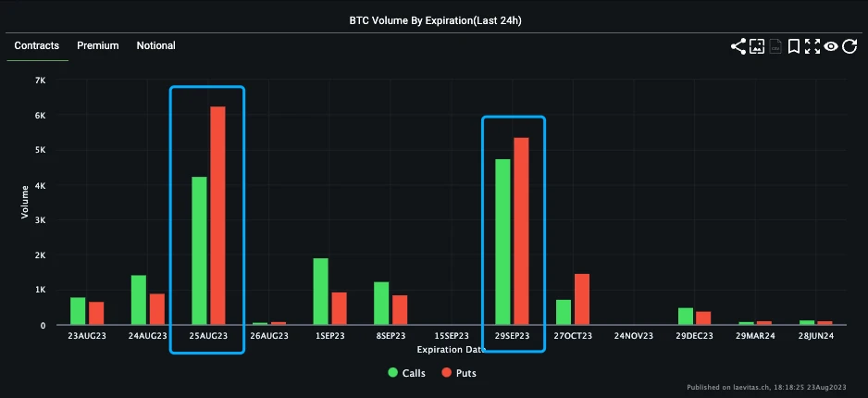This screenshot has height=398, width=868.
Task: Click the 3K y-axis value
Action: 40,220
